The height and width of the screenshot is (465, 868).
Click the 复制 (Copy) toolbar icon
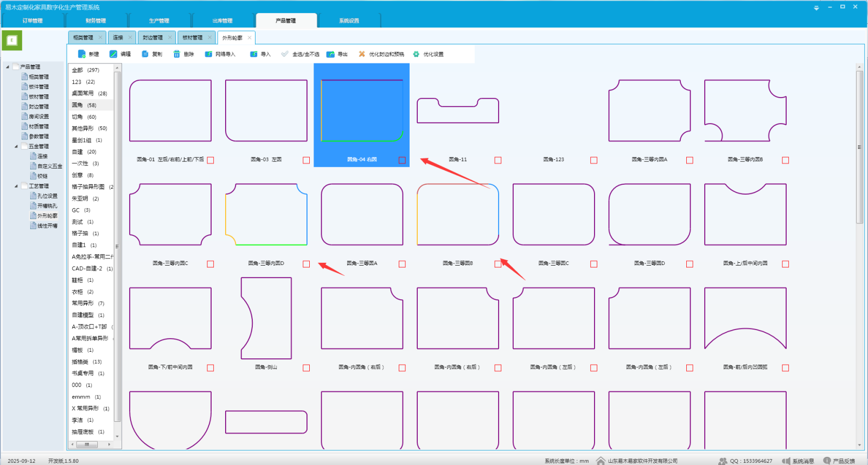point(145,54)
